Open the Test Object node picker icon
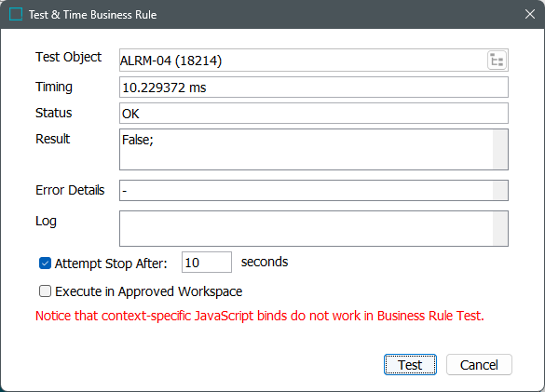The width and height of the screenshot is (545, 392). coord(497,61)
